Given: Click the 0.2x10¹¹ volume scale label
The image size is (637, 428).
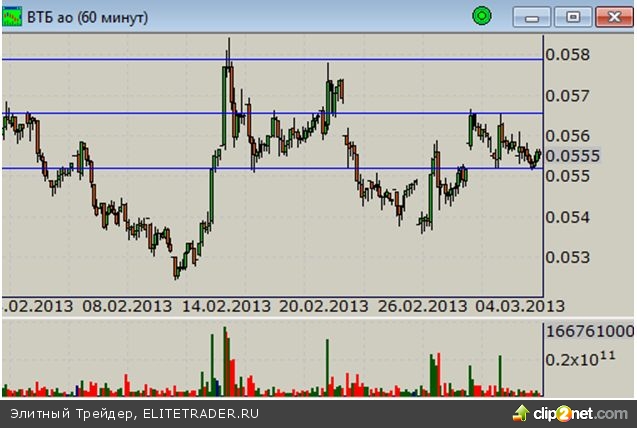Looking at the screenshot, I should 580,359.
